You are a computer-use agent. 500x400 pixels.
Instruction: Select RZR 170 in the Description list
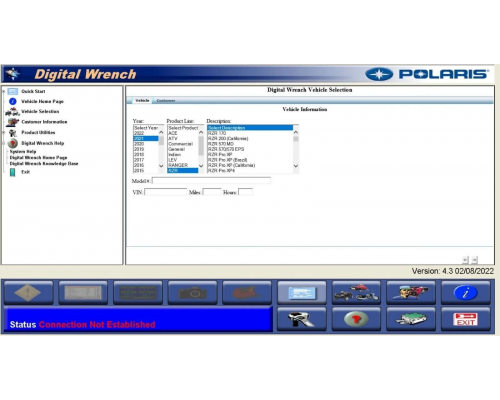pos(250,133)
